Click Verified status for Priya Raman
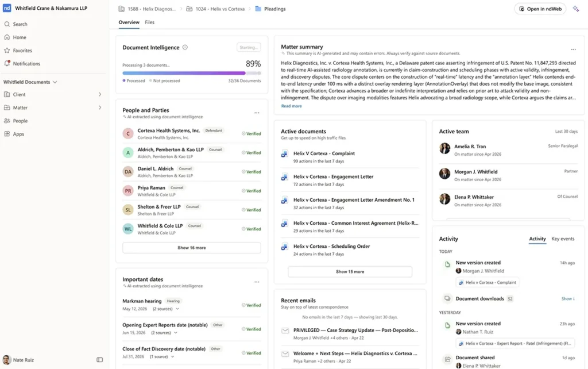This screenshot has width=588, height=369. pyautogui.click(x=252, y=191)
